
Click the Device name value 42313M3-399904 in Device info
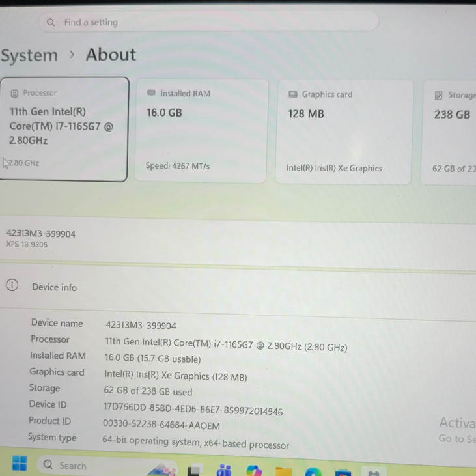(x=141, y=325)
